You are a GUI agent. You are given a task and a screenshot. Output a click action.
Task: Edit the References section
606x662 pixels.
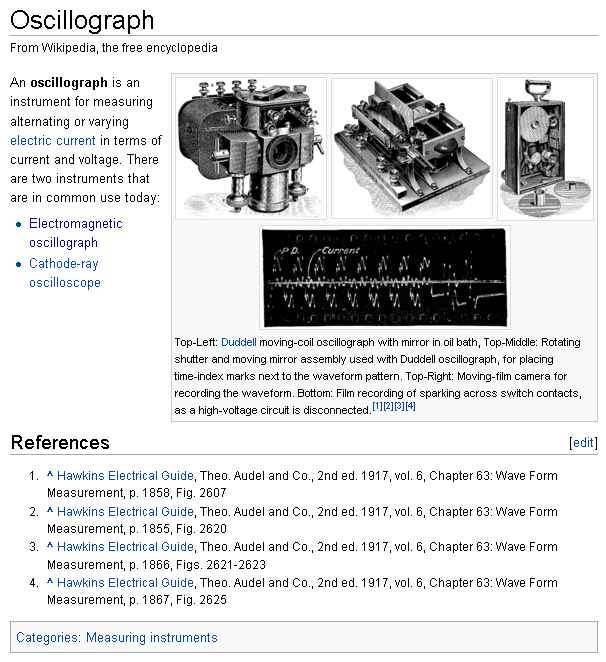click(x=582, y=442)
